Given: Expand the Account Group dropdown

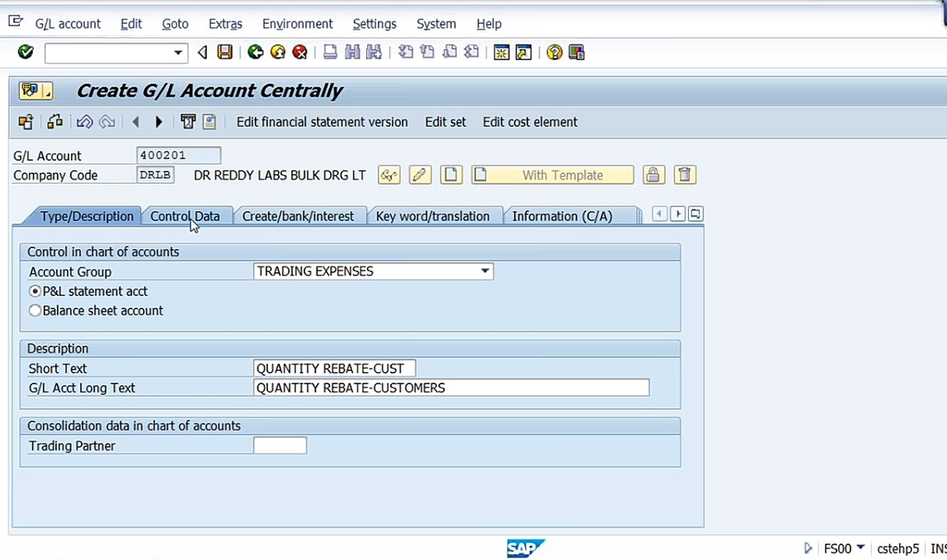Looking at the screenshot, I should 485,271.
